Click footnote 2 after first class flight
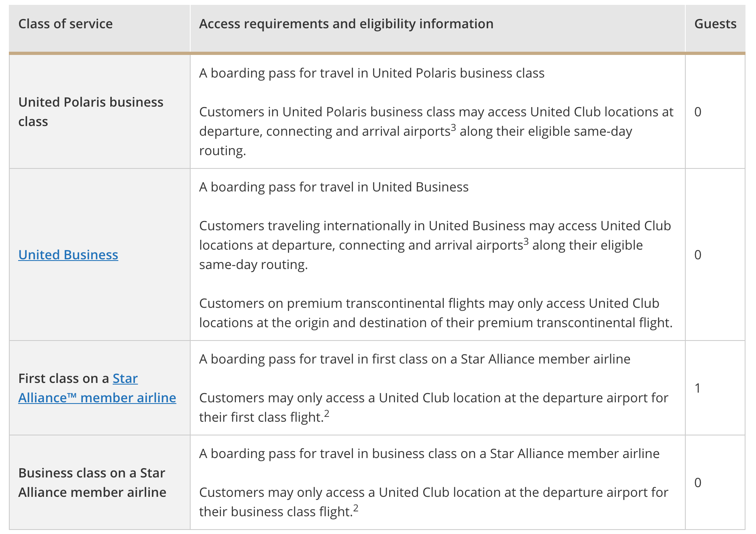 click(x=327, y=414)
